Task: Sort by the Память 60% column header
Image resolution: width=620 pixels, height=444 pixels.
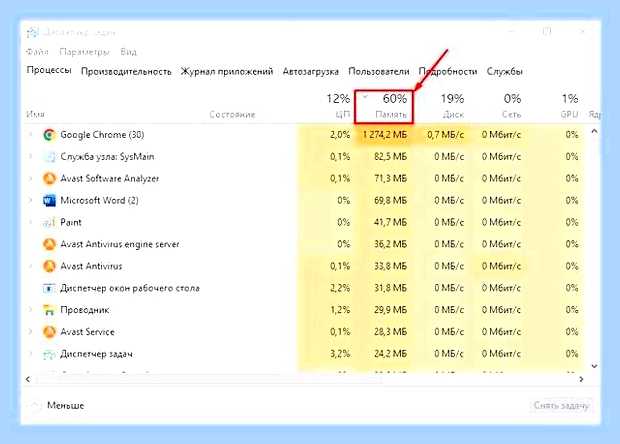Action: click(384, 106)
